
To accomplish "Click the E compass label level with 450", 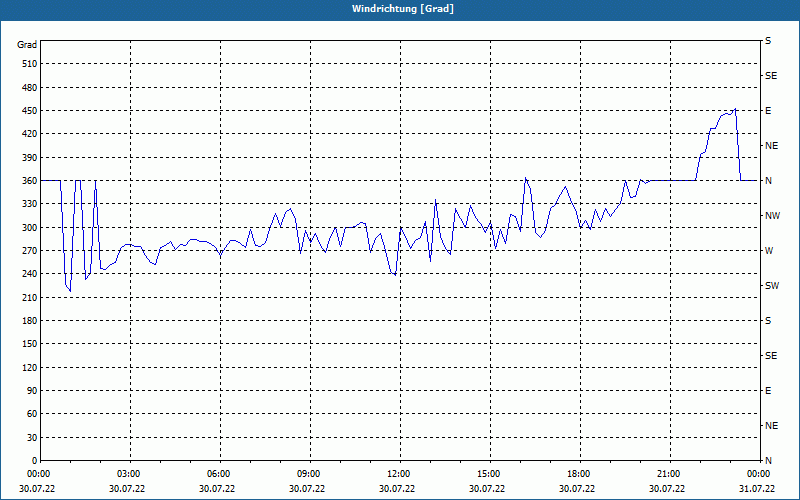I will [x=768, y=111].
